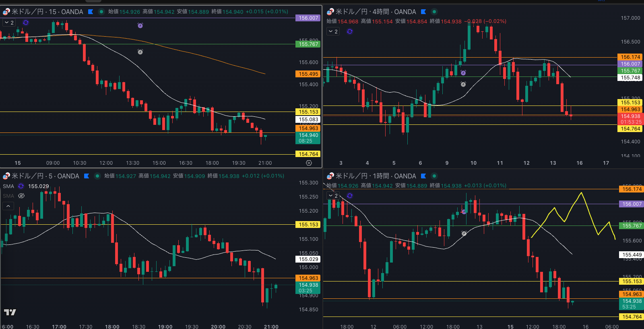Show the hidden SMA indicator on the 5-minute chart
Image resolution: width=644 pixels, height=329 pixels.
tap(21, 196)
